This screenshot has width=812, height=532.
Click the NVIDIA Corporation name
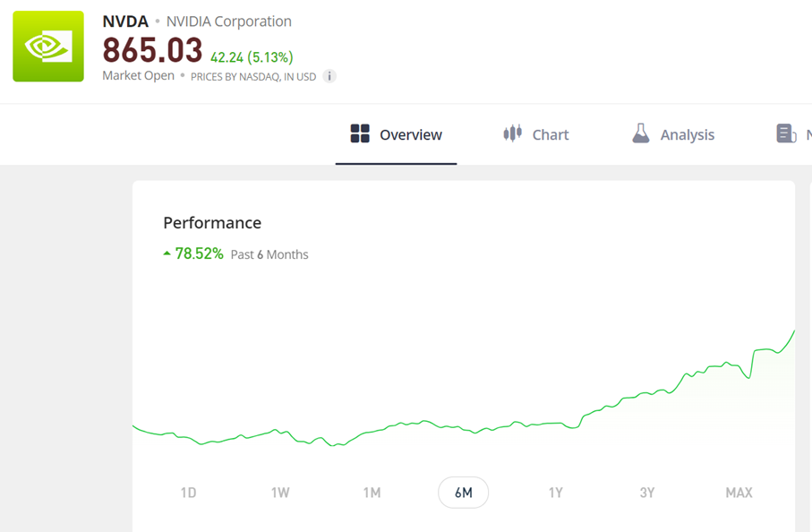pos(229,21)
